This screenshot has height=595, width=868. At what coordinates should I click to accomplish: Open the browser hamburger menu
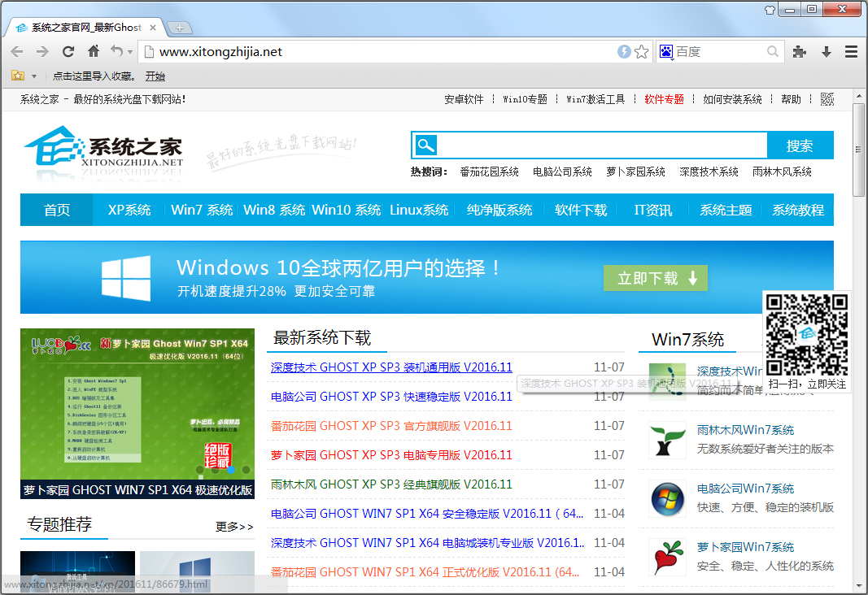pos(851,52)
